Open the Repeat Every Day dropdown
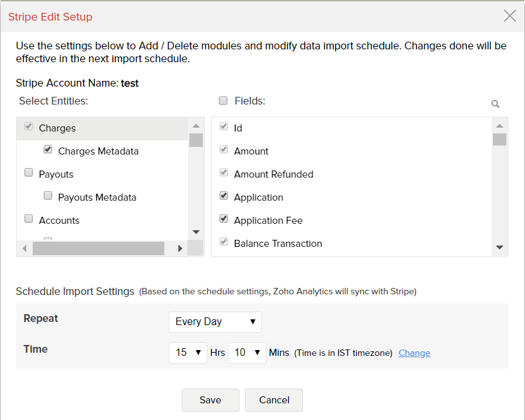This screenshot has width=525, height=420. coord(215,322)
